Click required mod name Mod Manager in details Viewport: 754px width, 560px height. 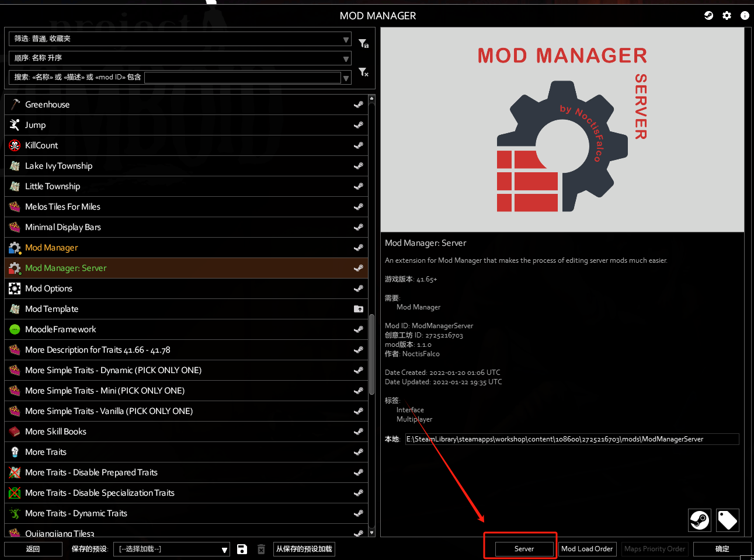[x=419, y=307]
